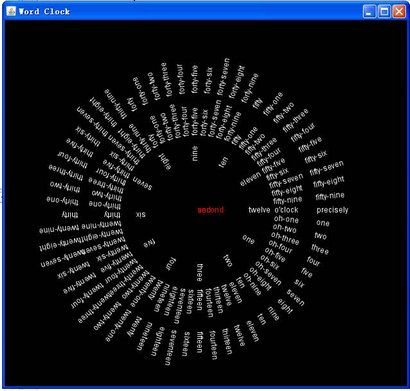The image size is (410, 391).
Task: Click 'three' on the innermost hours ring
Action: click(x=200, y=273)
